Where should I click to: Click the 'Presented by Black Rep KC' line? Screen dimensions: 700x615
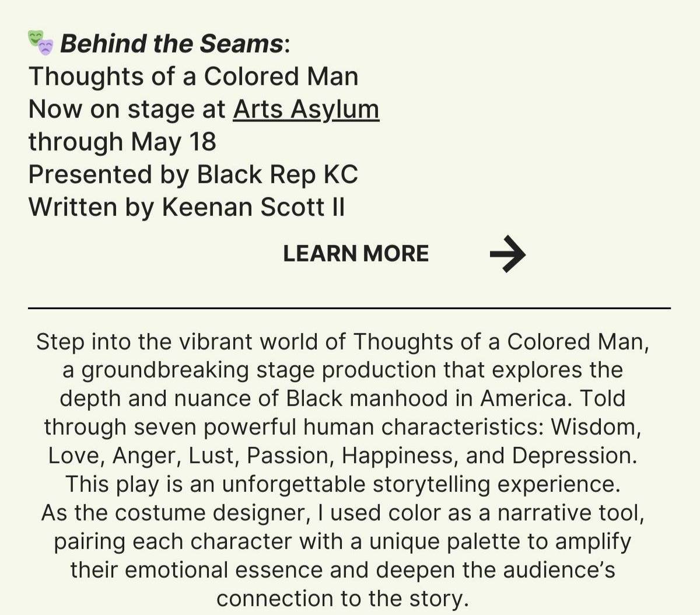193,174
